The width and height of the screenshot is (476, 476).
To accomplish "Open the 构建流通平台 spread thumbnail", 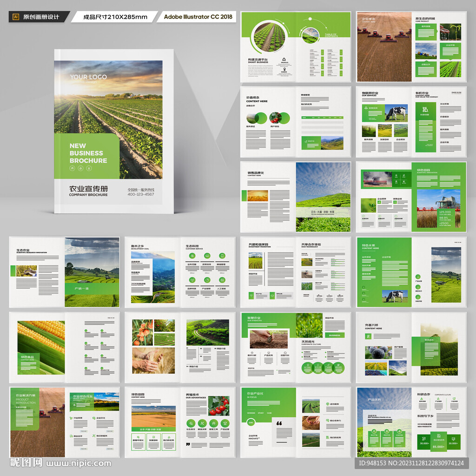I will (x=296, y=47).
